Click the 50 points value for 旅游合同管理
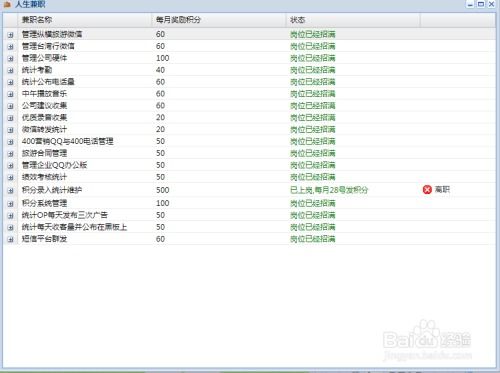The height and width of the screenshot is (373, 500). click(160, 153)
